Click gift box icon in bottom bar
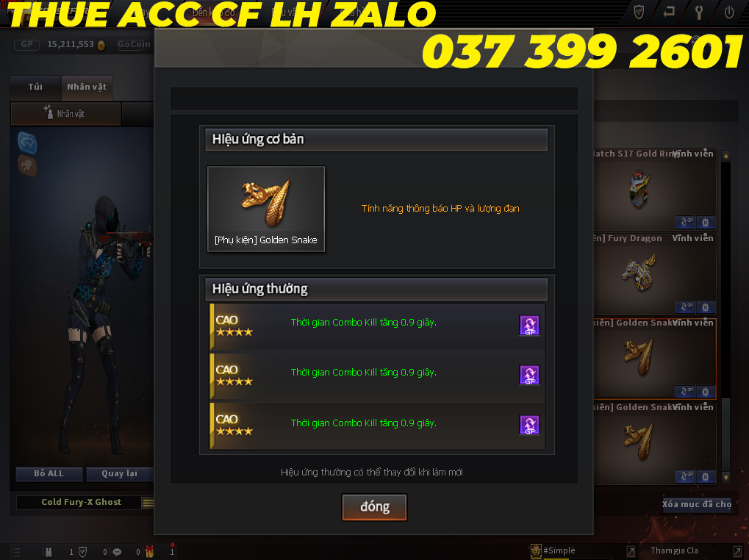Screen dimensions: 749x560 [149, 552]
